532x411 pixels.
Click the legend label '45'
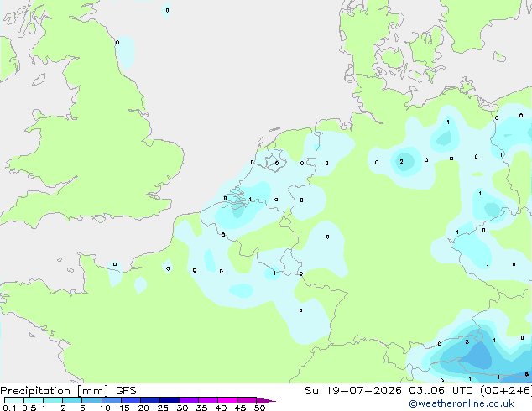[x=240, y=408]
